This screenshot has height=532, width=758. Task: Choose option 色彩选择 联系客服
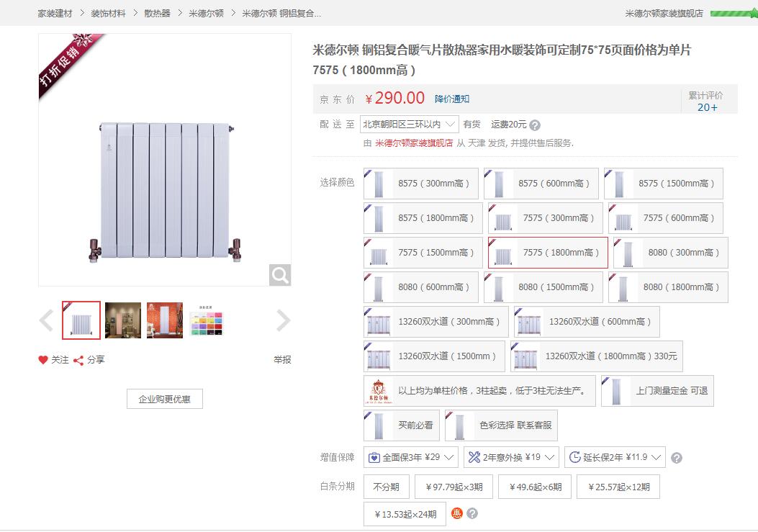tap(501, 425)
